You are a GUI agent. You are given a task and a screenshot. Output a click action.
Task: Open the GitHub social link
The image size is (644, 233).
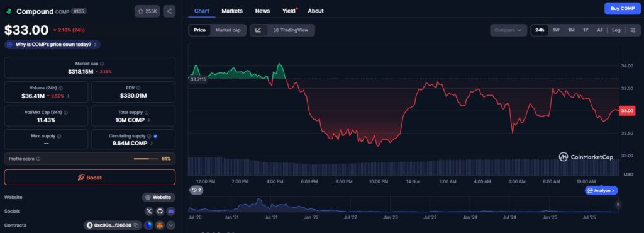160,211
